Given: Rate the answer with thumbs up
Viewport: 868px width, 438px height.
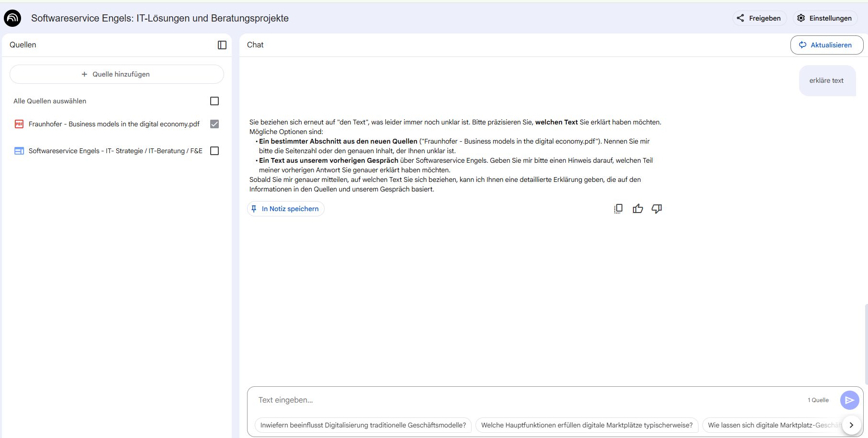Looking at the screenshot, I should click(x=638, y=209).
